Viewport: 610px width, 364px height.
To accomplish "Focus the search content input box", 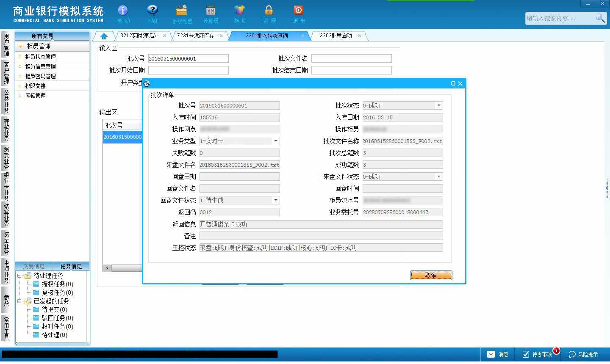I will 560,18.
